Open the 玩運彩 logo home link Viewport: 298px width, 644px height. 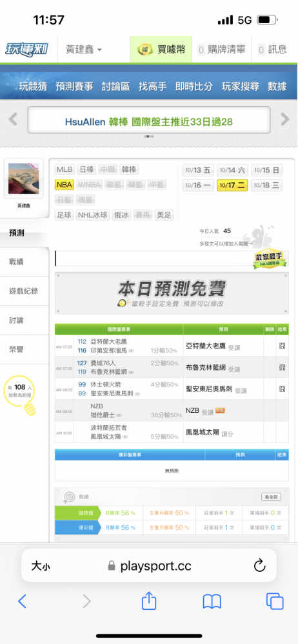[x=26, y=50]
